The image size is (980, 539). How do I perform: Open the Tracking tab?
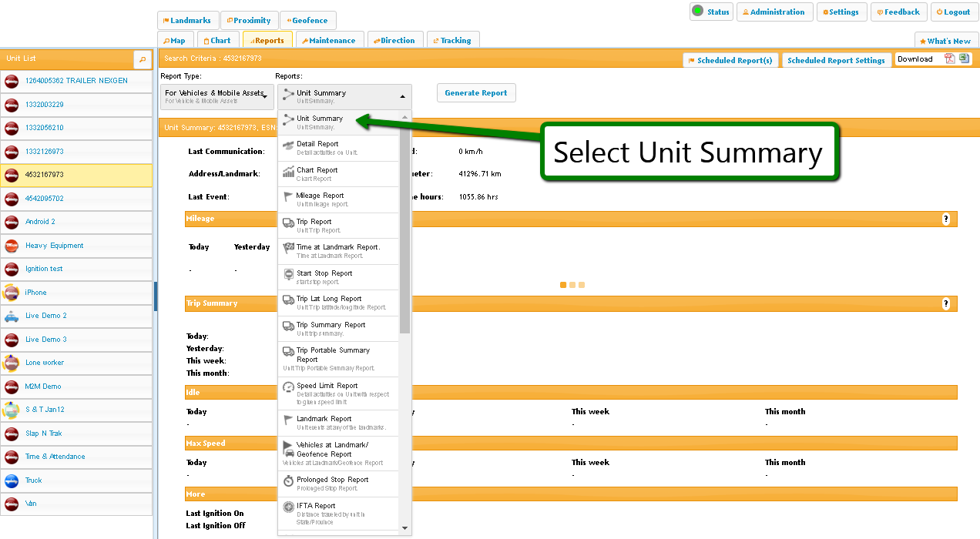(451, 41)
